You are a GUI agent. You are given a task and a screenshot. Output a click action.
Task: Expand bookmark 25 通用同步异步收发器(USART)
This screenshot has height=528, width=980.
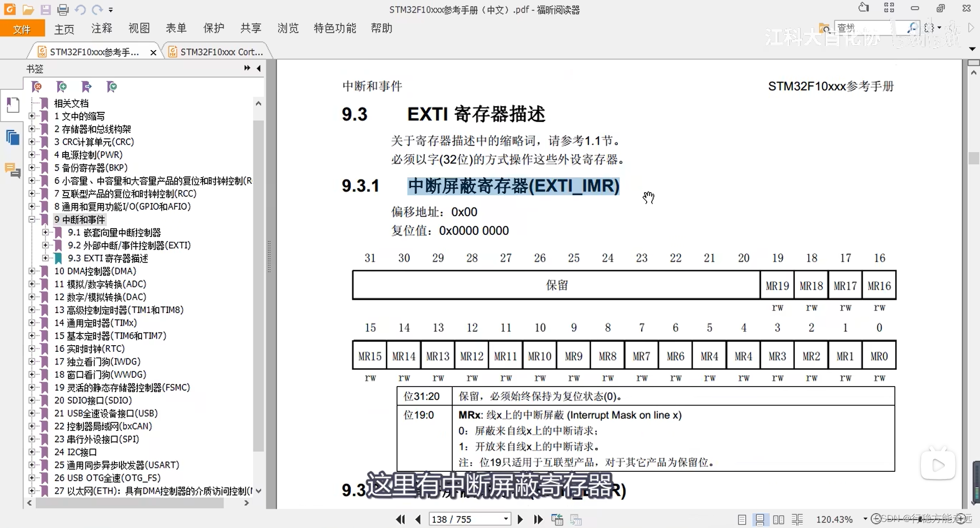click(32, 465)
